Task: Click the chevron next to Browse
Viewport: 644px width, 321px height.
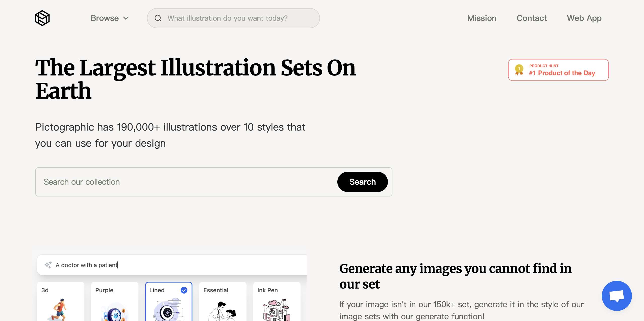Action: pos(126,18)
